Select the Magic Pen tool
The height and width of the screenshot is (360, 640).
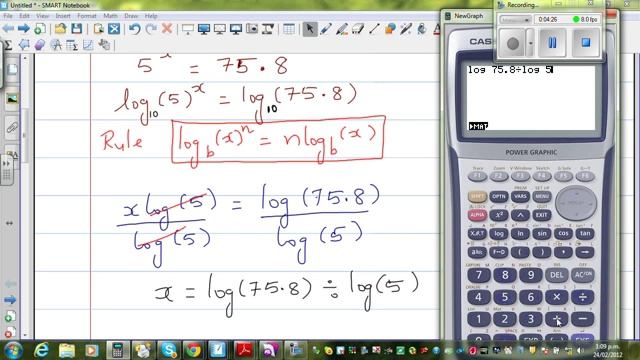pos(406,29)
